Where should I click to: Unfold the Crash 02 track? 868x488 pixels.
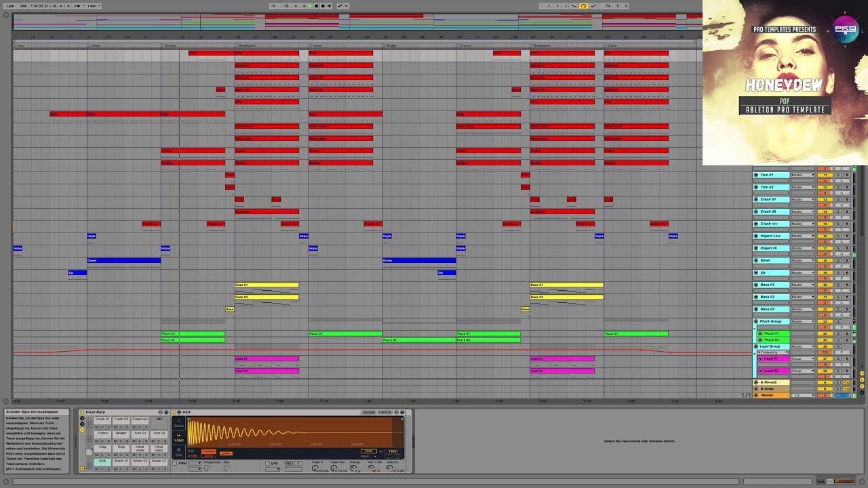756,211
